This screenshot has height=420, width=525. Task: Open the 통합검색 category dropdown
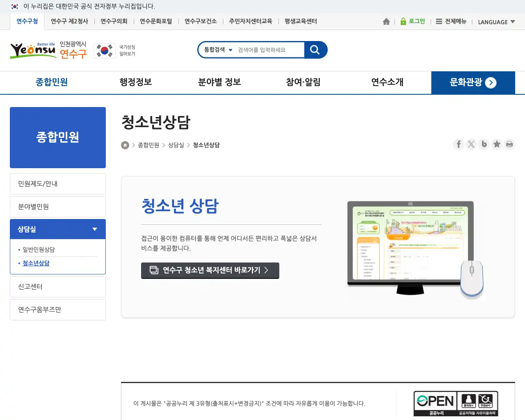218,50
